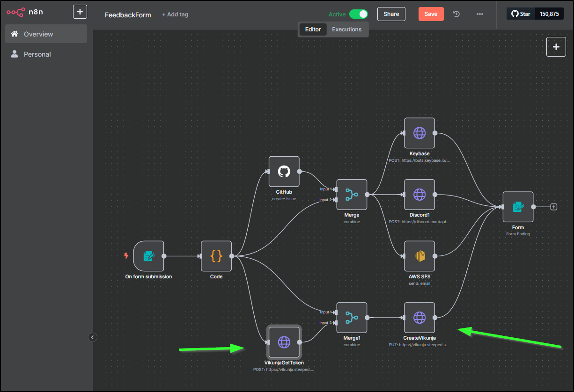Click the CreateVikunja node icon
The height and width of the screenshot is (392, 574).
pyautogui.click(x=419, y=318)
